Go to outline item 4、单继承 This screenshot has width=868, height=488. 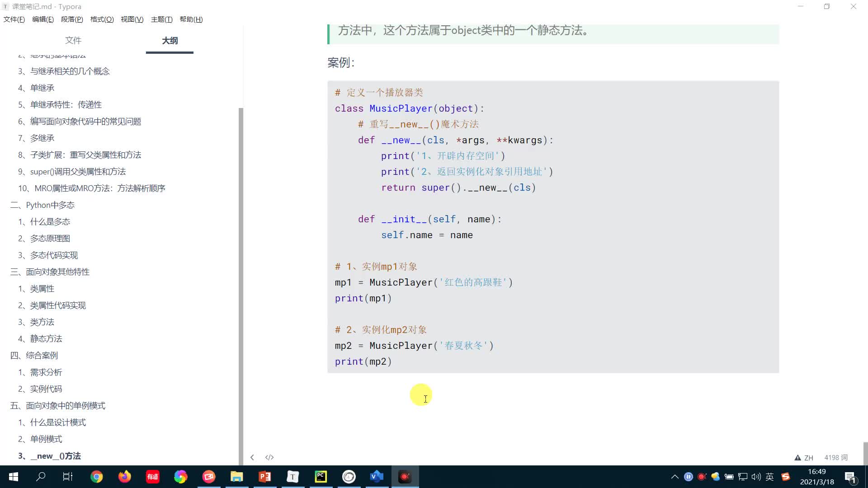coord(36,88)
